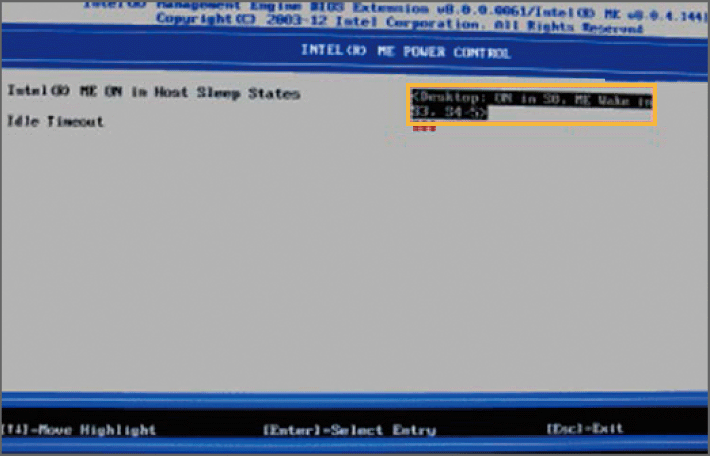Click the [Enter]=Select Entry hint

pos(350,430)
